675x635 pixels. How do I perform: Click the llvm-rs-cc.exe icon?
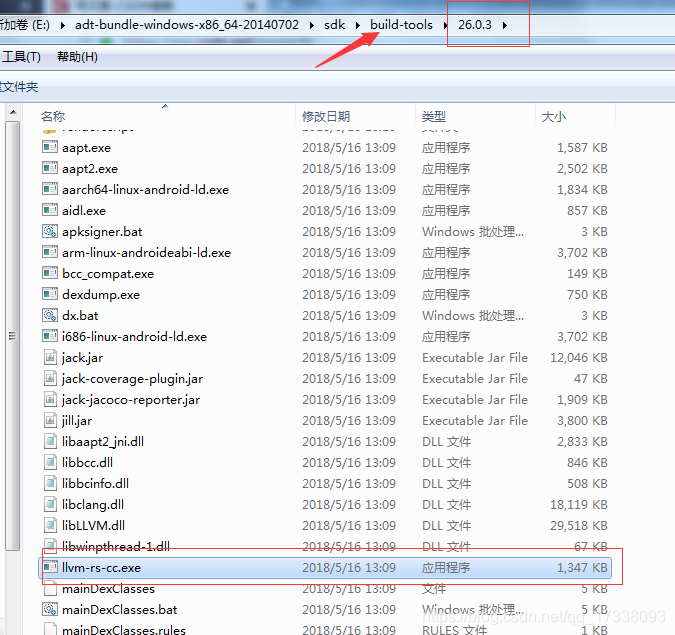coord(50,567)
